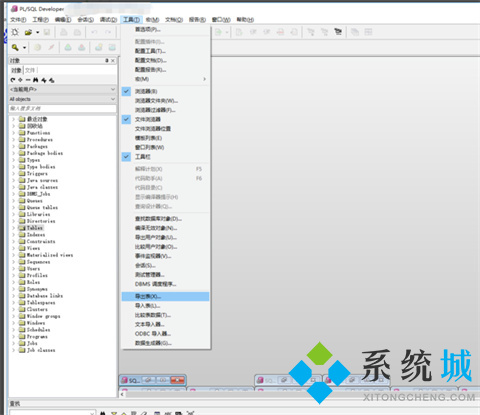Select 数据生成器(G)... menu entry
Image resolution: width=480 pixels, height=415 pixels.
165,343
